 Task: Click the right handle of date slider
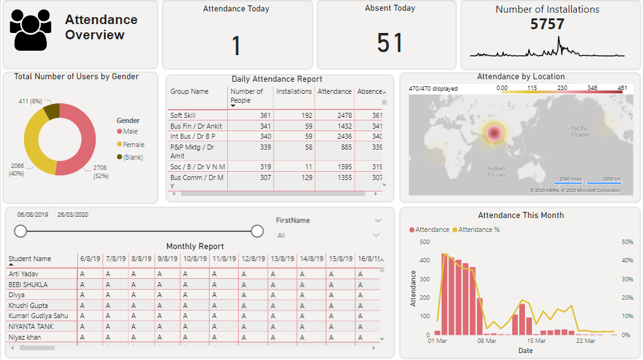(257, 231)
